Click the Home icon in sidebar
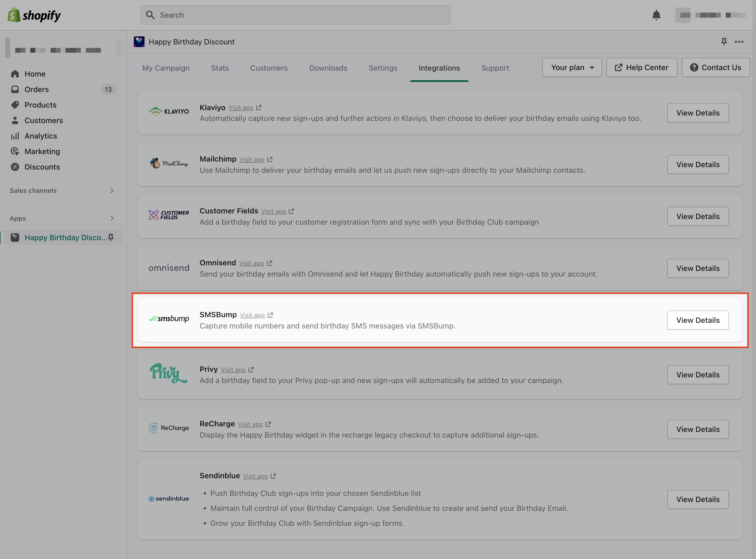 coord(15,74)
